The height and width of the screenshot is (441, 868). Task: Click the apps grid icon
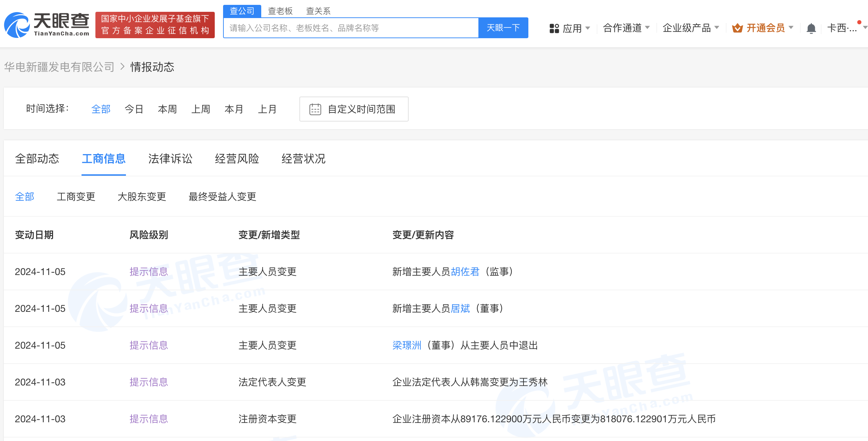click(x=554, y=28)
